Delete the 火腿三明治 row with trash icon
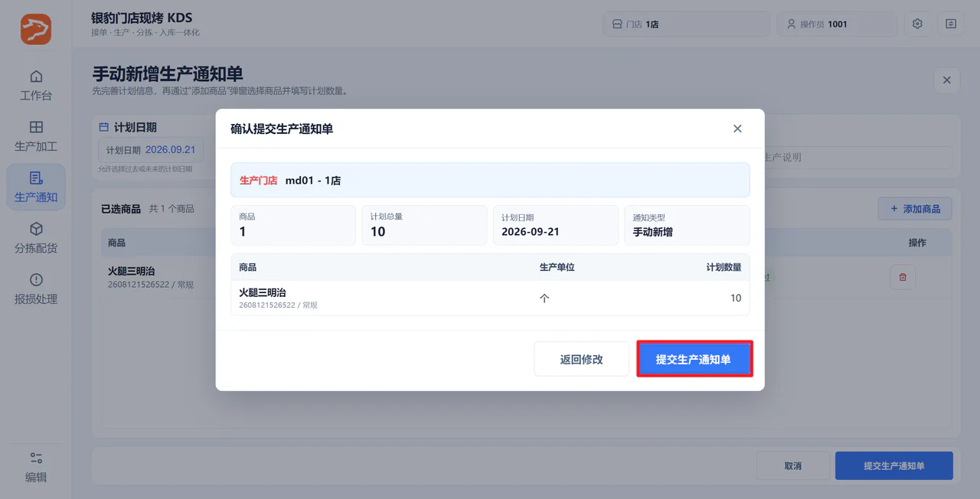Viewport: 980px width, 499px height. (x=903, y=277)
